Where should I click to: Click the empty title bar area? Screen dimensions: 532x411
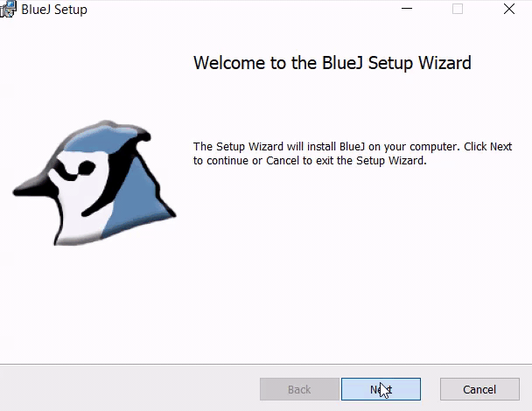point(245,10)
